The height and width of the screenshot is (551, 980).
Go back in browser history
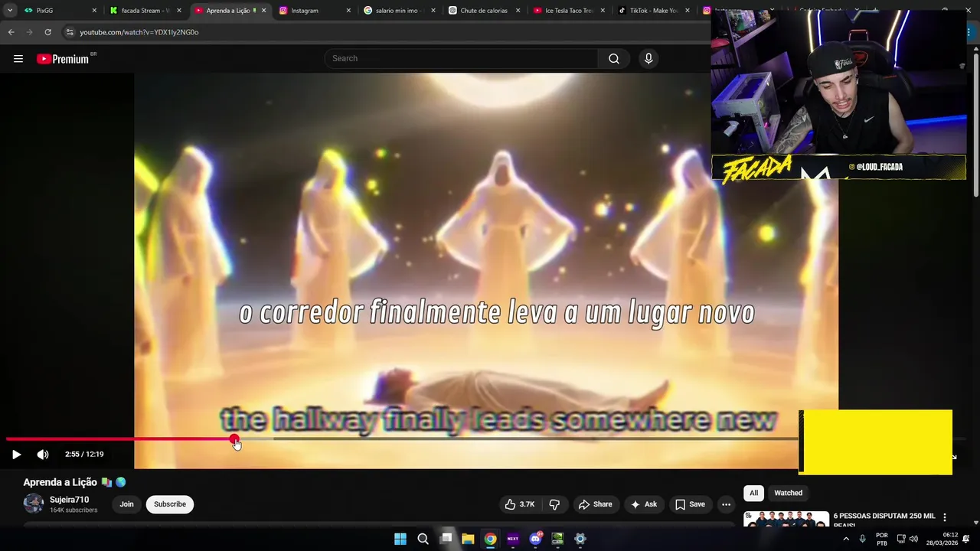point(11,32)
